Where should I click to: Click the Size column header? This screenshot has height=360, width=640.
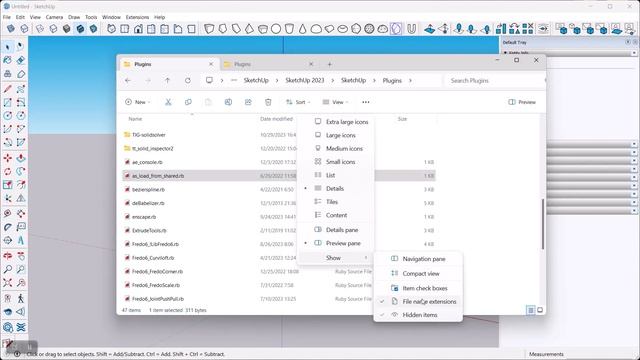coord(402,119)
